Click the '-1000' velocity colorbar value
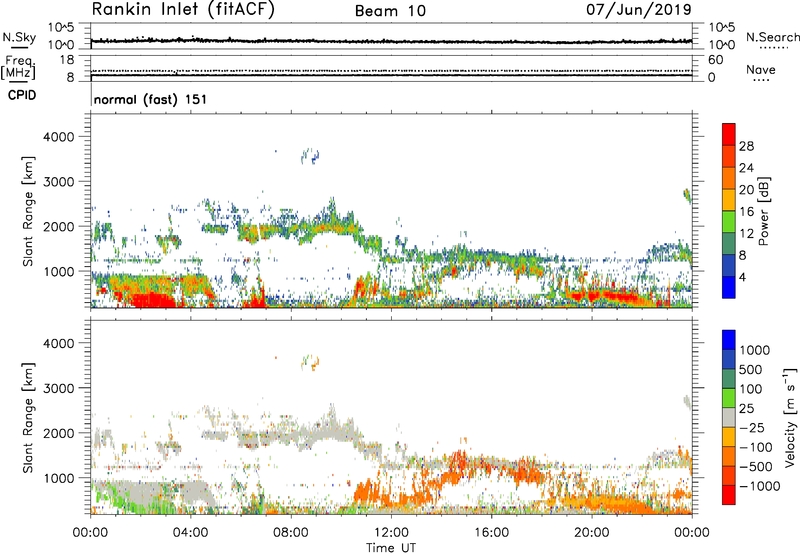800x554 pixels. point(759,486)
